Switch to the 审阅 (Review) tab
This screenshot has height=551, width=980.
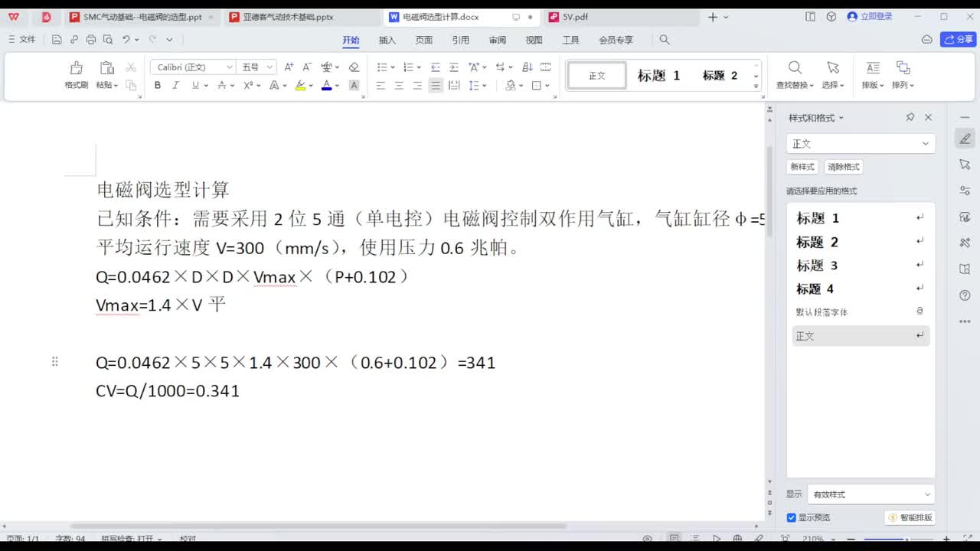click(x=498, y=40)
